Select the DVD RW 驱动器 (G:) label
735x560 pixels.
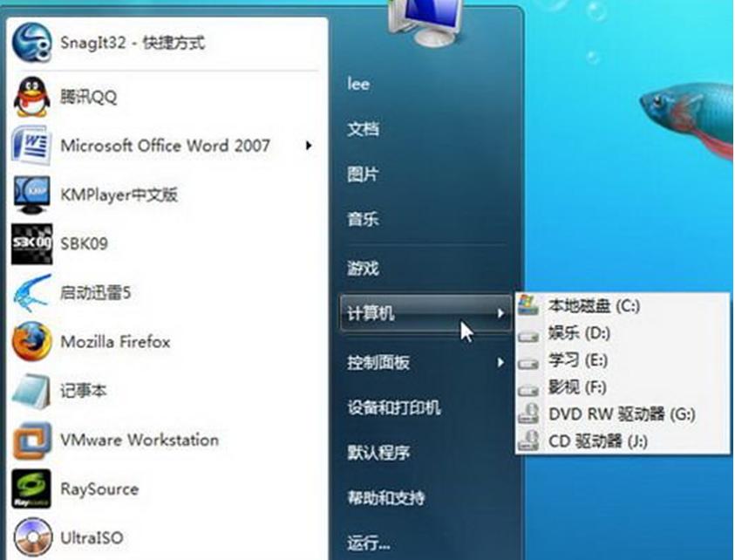point(622,414)
